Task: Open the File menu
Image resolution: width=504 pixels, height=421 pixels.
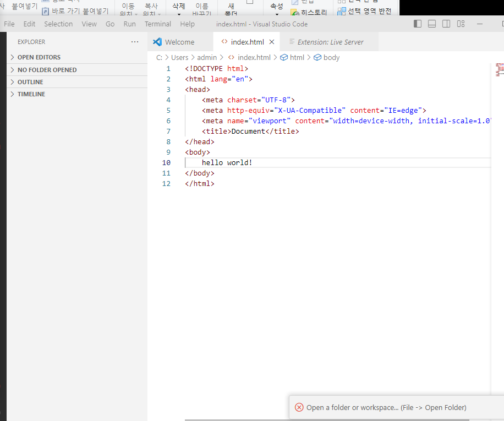Action: click(x=9, y=24)
